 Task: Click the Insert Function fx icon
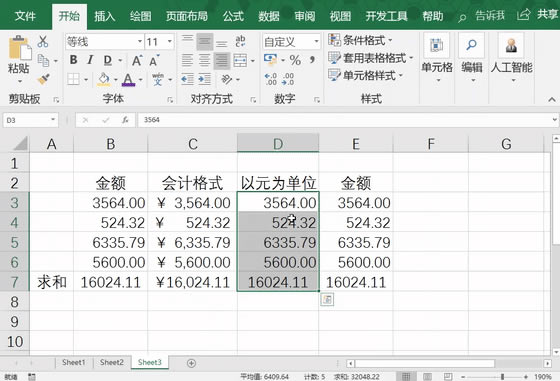125,120
